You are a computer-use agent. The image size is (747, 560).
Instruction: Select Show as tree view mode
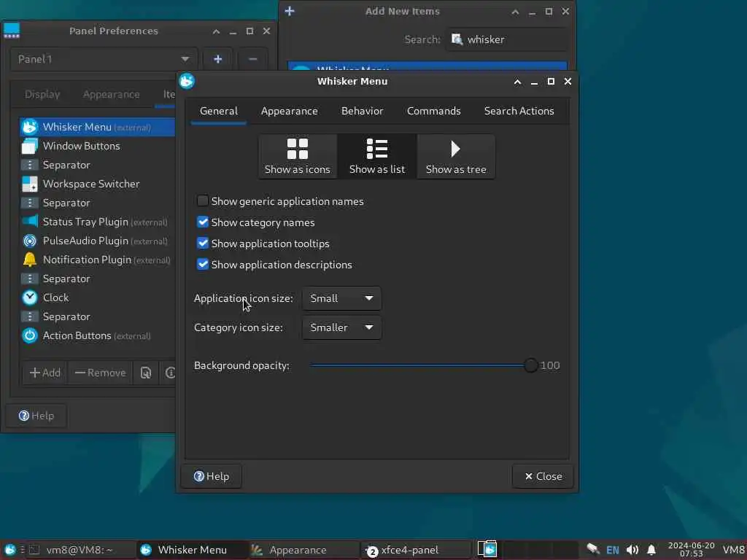point(456,156)
